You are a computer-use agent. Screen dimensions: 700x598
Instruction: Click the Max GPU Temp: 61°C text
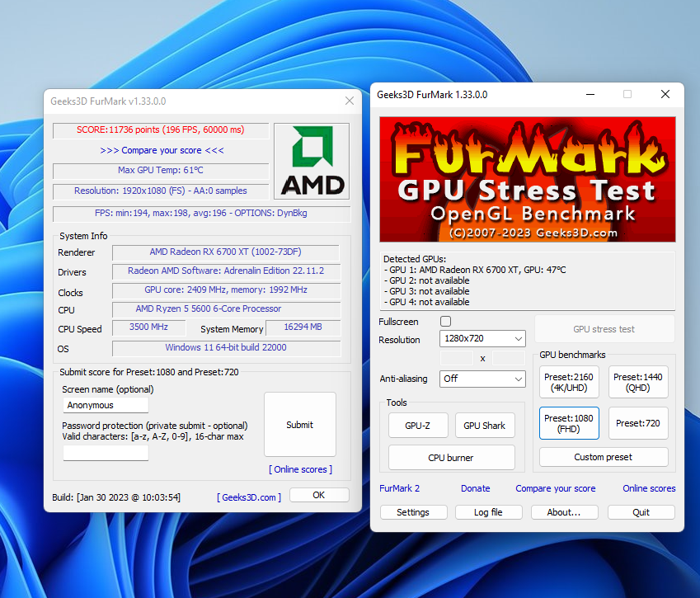click(161, 170)
